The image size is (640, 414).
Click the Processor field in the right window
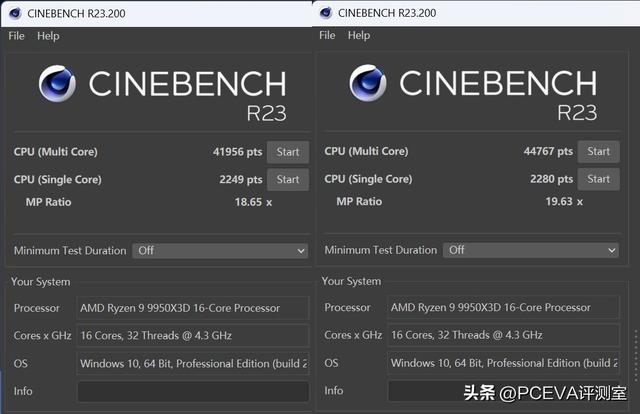(503, 307)
